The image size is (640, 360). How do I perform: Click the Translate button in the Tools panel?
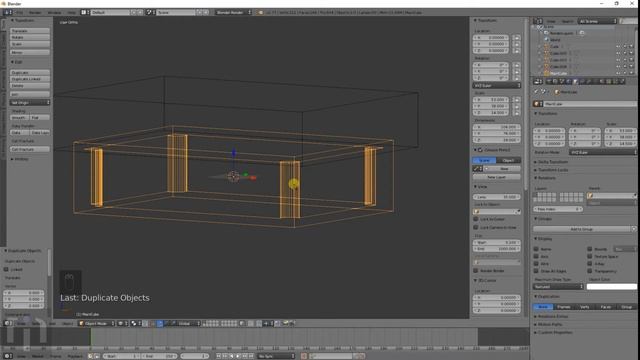30,31
